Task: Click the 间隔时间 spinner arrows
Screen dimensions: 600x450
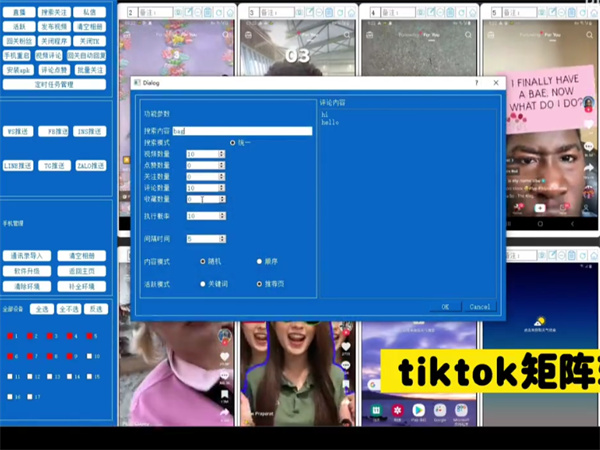Action: point(222,239)
